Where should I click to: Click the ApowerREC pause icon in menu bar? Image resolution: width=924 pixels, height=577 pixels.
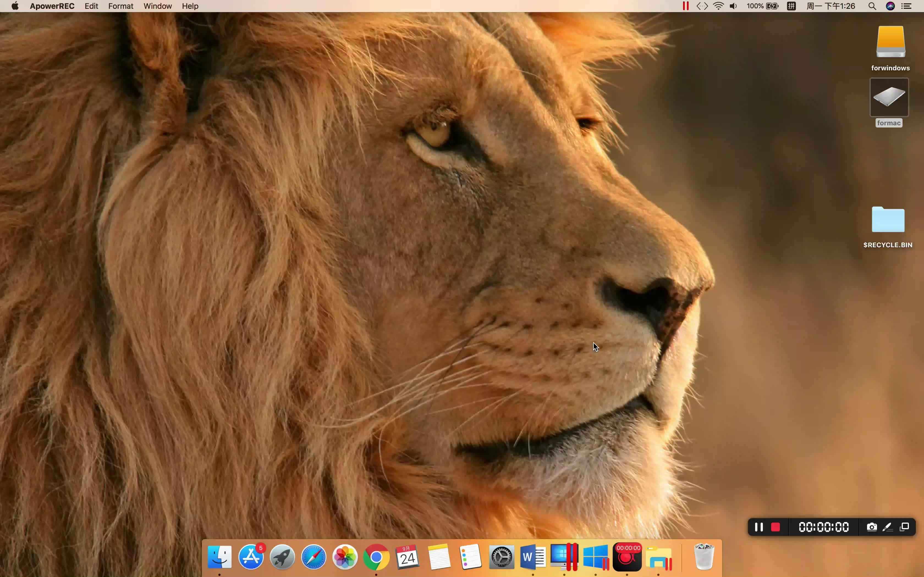pos(686,6)
